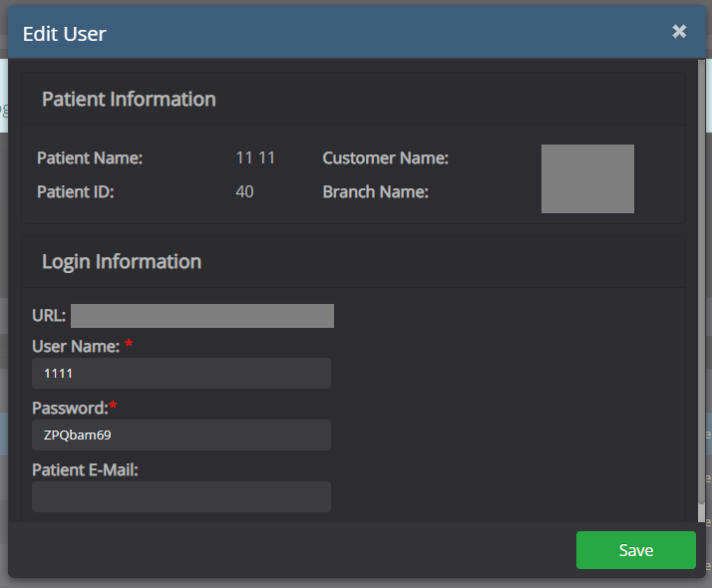
Task: Click the Patient Name label
Action: pyautogui.click(x=90, y=158)
